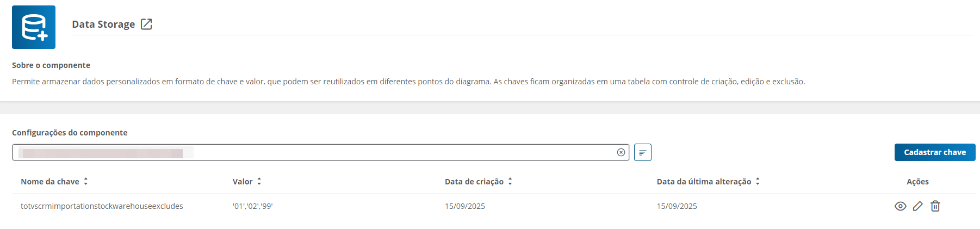Select the totvscrmimportationstockwarehouseexcludes key name cell

tap(102, 206)
